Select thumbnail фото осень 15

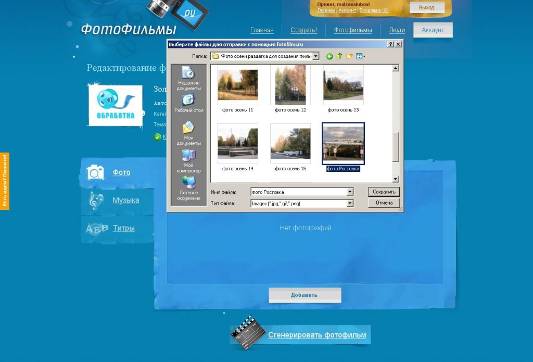[290, 143]
